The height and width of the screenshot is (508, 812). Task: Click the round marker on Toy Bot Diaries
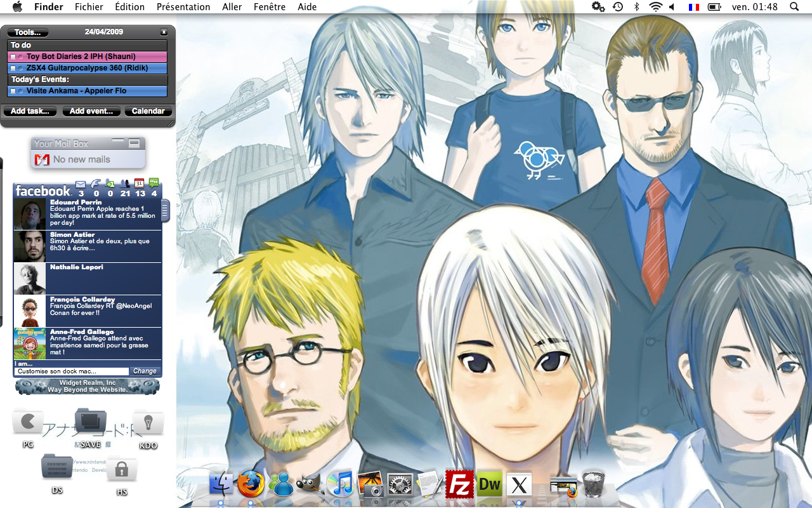21,57
